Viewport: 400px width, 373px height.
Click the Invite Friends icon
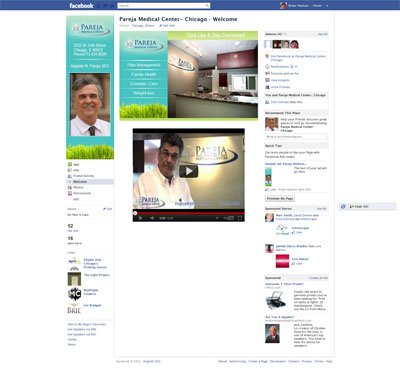coord(267,87)
